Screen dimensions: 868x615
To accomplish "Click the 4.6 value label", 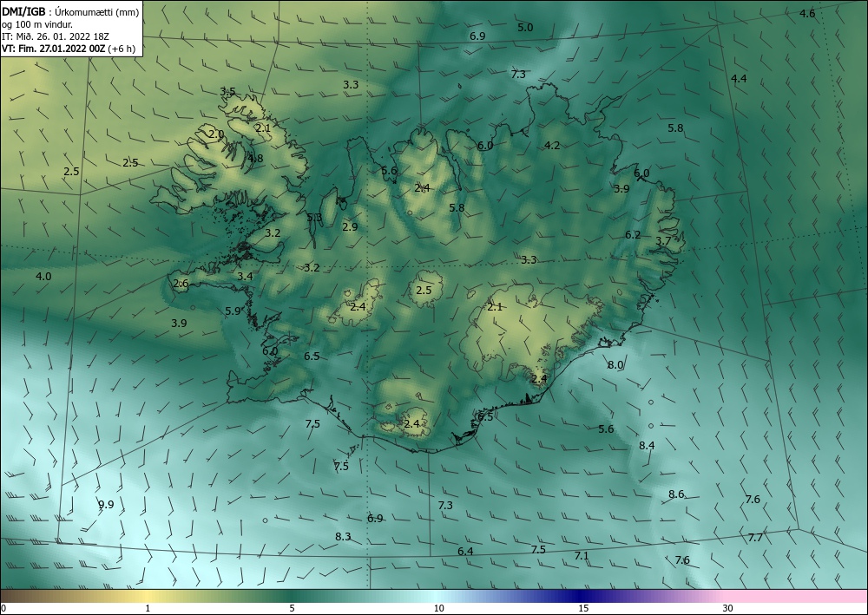I will 807,14.
